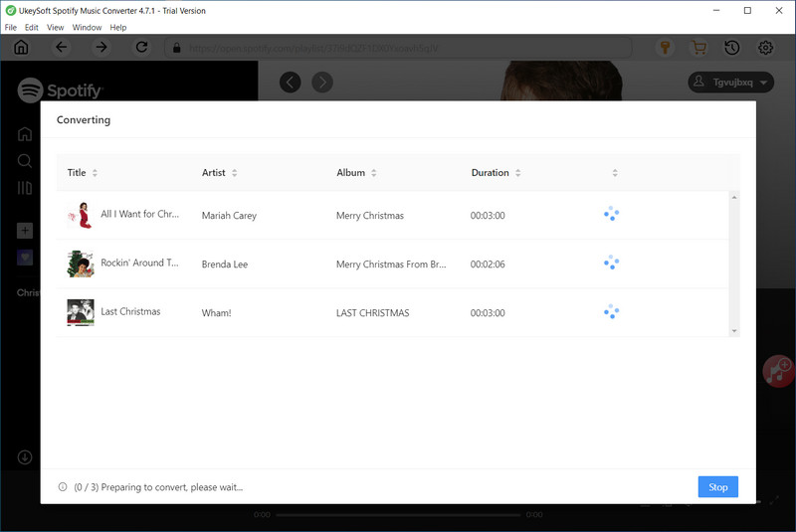Click album 'Merry Christmas'
This screenshot has width=796, height=532.
[369, 216]
